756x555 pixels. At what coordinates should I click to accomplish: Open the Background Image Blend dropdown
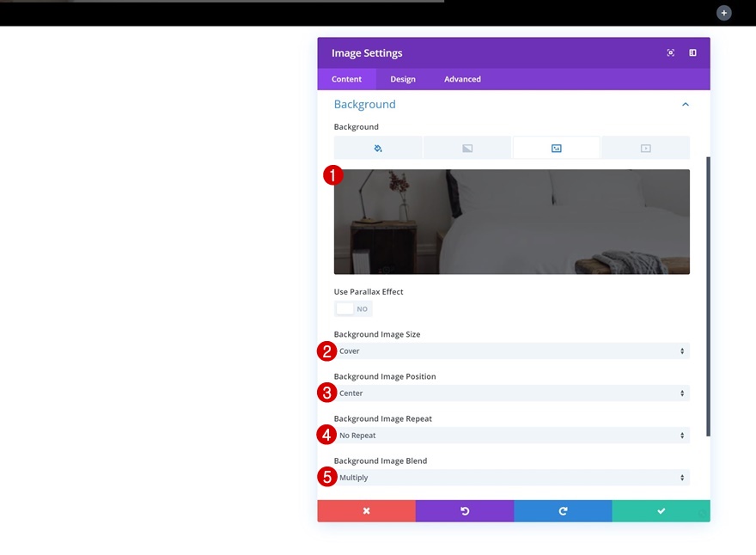(x=511, y=478)
